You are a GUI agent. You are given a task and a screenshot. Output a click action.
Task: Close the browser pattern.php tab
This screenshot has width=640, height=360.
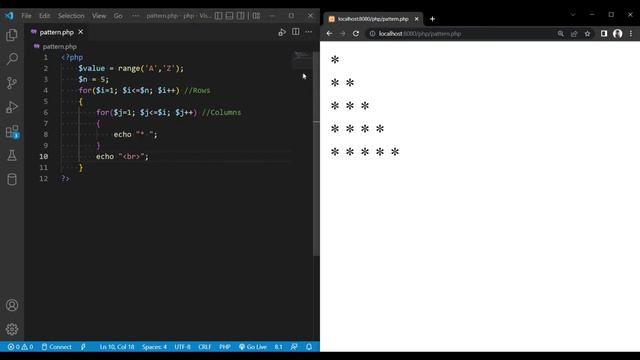[x=416, y=19]
